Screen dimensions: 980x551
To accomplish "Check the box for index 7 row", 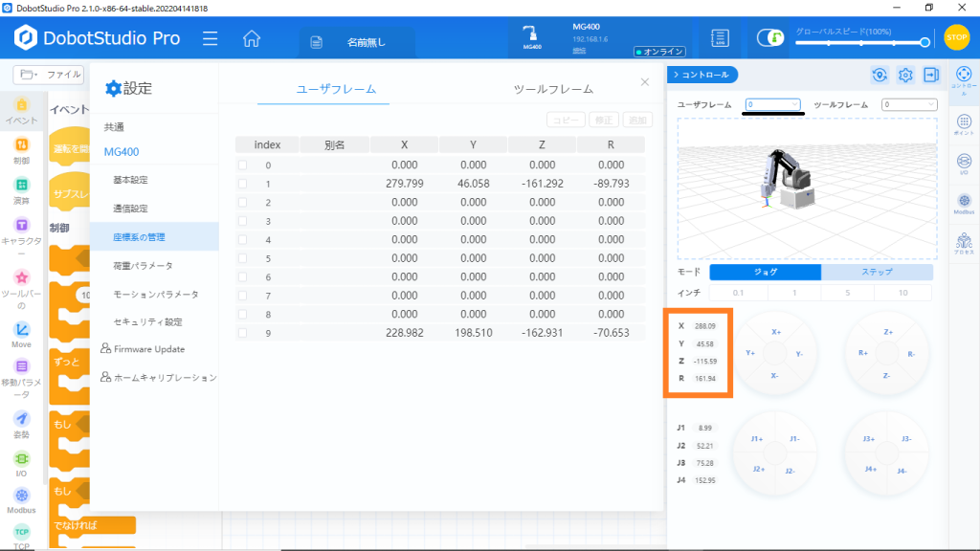I will click(242, 296).
